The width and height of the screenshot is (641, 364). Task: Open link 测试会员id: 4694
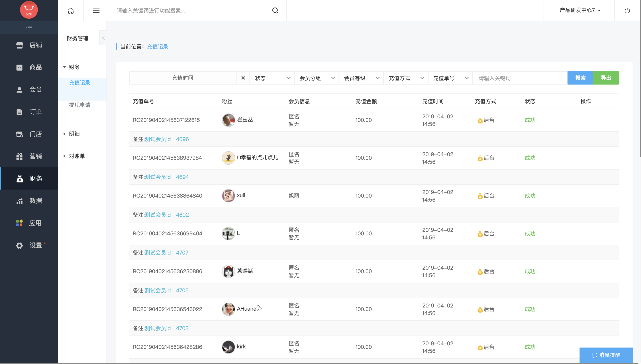coord(167,177)
